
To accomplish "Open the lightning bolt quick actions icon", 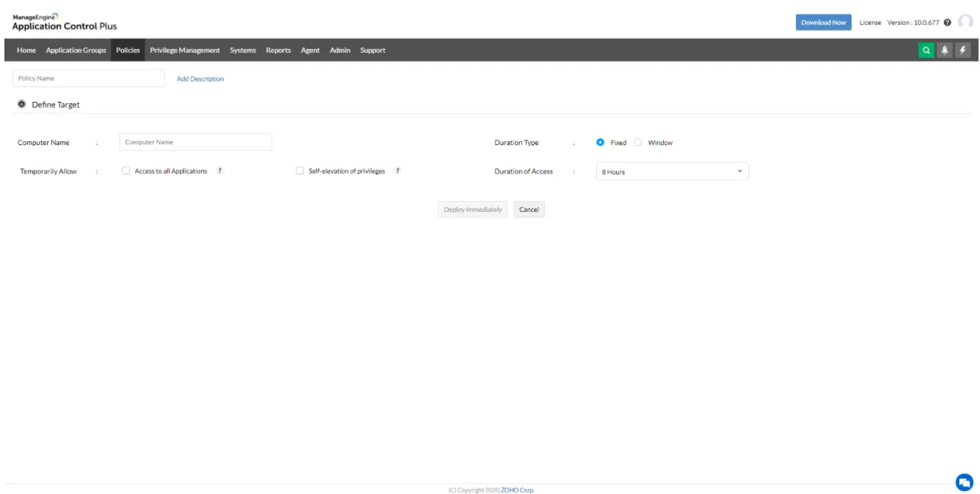I will pos(962,50).
